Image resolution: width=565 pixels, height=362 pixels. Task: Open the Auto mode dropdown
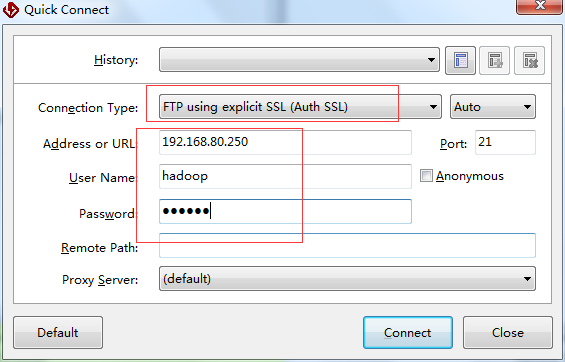493,107
